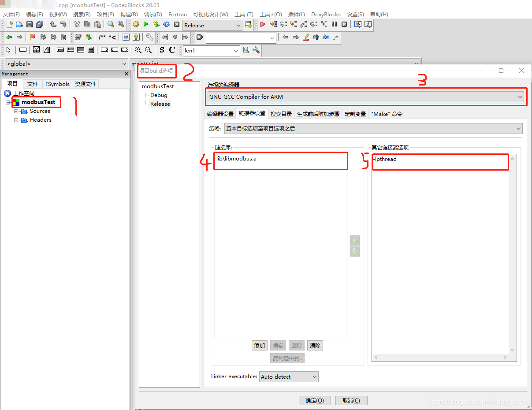Image resolution: width=532 pixels, height=410 pixels.
Task: Open the 文件(F) menu
Action: point(11,15)
